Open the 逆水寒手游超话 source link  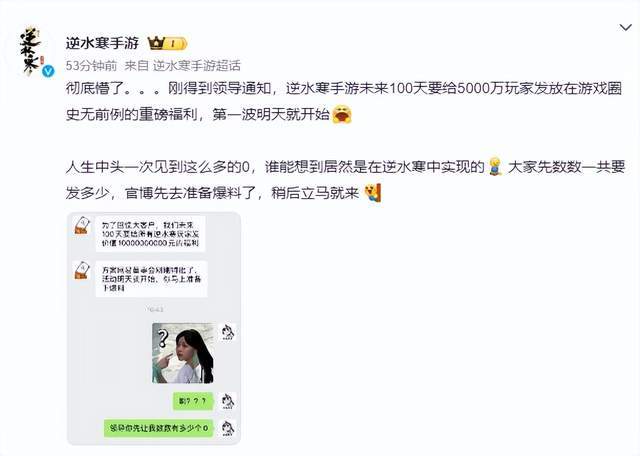tap(197, 65)
